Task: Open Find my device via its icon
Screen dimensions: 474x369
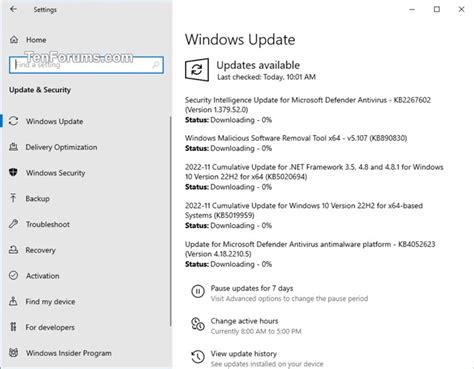Action: (x=13, y=301)
